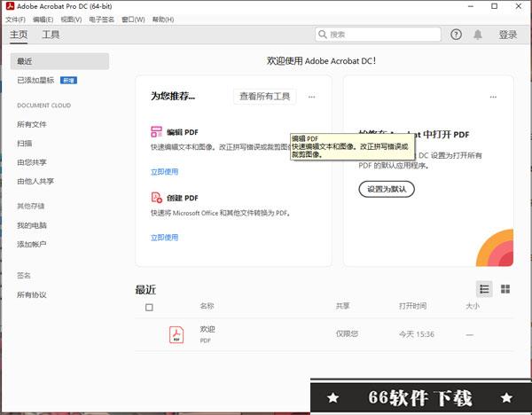This screenshot has height=415, width=532.
Task: Sort by the 大小 column header
Action: coord(473,306)
